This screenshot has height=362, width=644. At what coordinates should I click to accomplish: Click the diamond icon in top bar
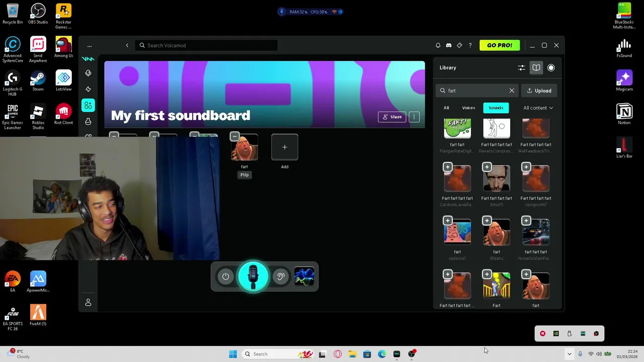tap(459, 45)
